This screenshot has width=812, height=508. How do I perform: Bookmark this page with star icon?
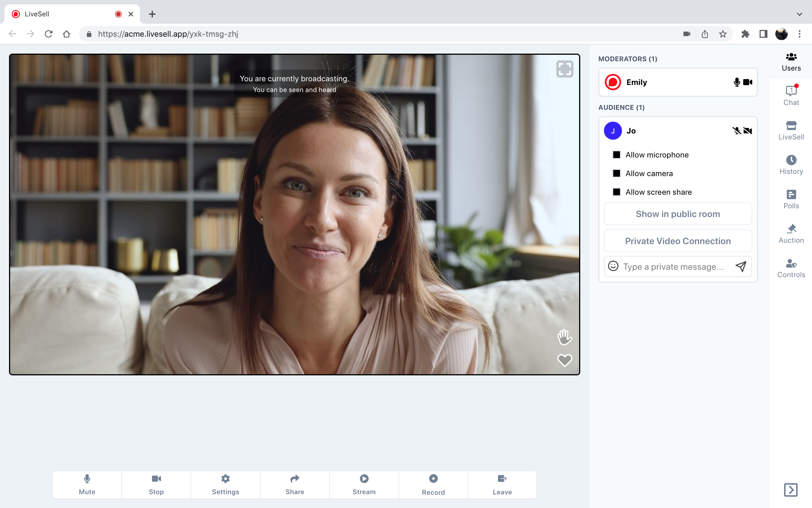[723, 34]
